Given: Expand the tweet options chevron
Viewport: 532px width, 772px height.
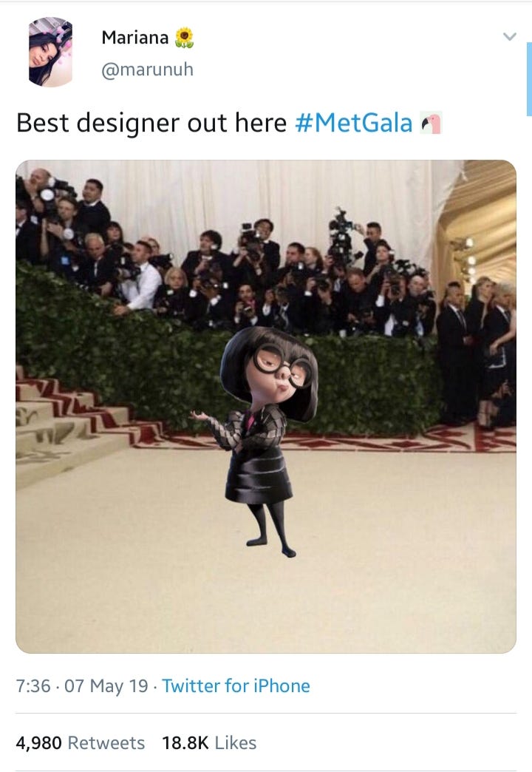Looking at the screenshot, I should pyautogui.click(x=509, y=36).
